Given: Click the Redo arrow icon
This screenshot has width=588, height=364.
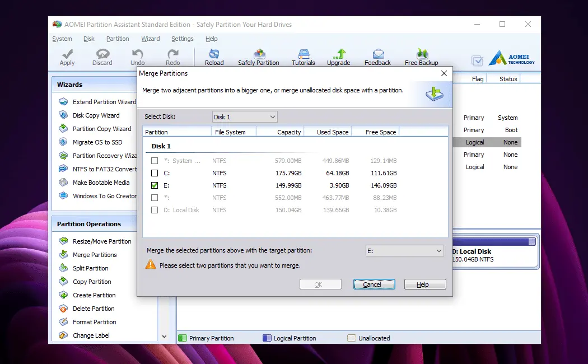Looking at the screenshot, I should (x=173, y=54).
